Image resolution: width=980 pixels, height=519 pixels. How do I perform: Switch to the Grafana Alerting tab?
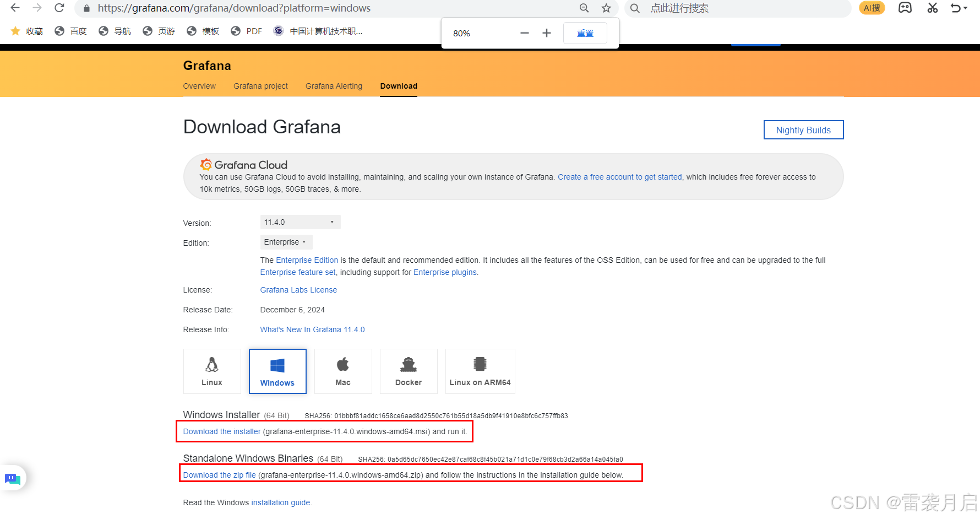pyautogui.click(x=334, y=86)
